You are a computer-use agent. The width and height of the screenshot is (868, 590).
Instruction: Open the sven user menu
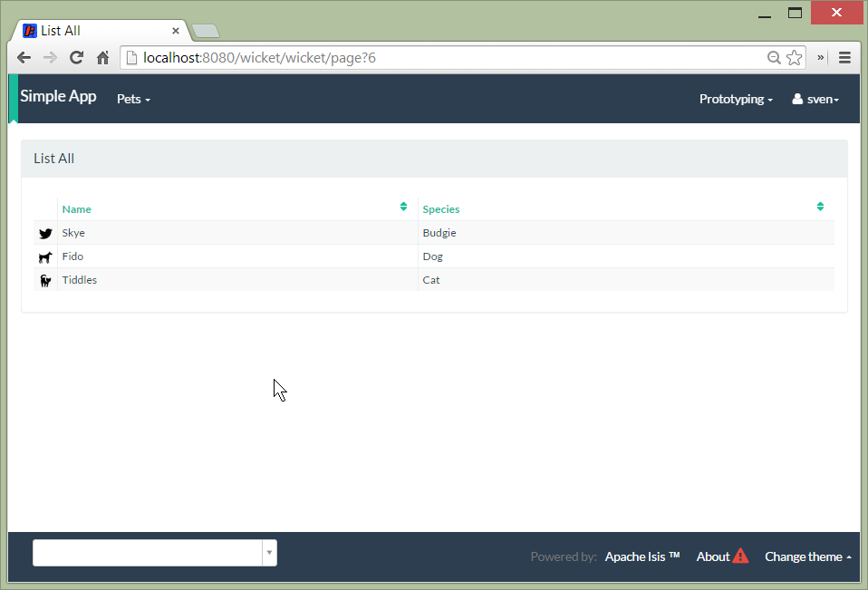(x=815, y=99)
